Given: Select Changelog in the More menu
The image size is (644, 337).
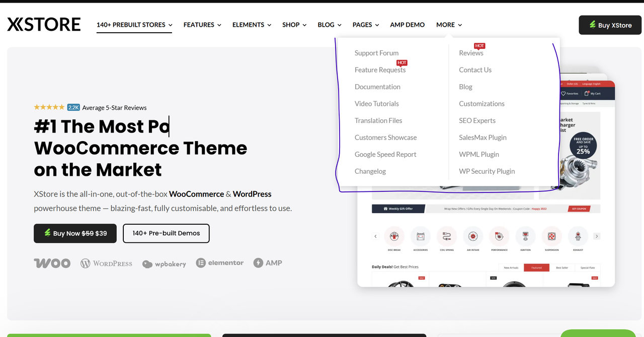Looking at the screenshot, I should point(370,171).
